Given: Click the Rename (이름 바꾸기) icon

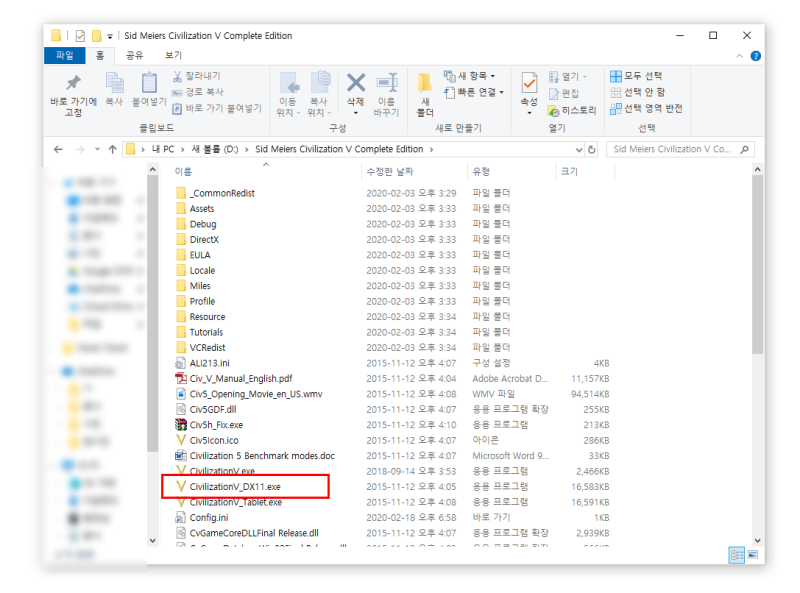Looking at the screenshot, I should [x=387, y=82].
